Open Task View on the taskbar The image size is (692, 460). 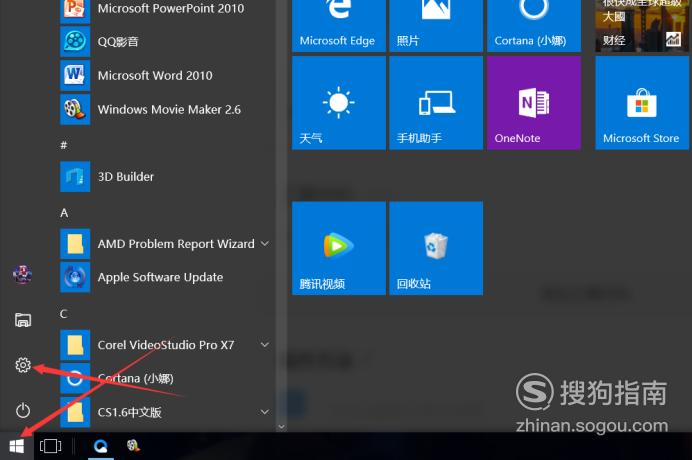point(50,446)
